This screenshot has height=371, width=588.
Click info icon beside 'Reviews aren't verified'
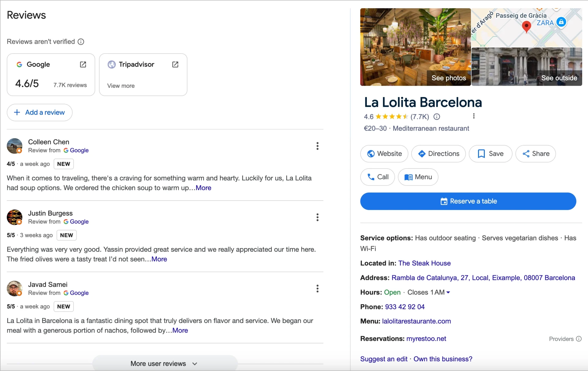coord(81,42)
